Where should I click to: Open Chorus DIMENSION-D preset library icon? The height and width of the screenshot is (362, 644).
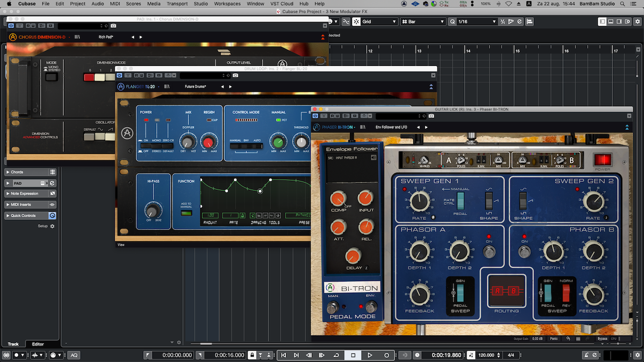(77, 37)
